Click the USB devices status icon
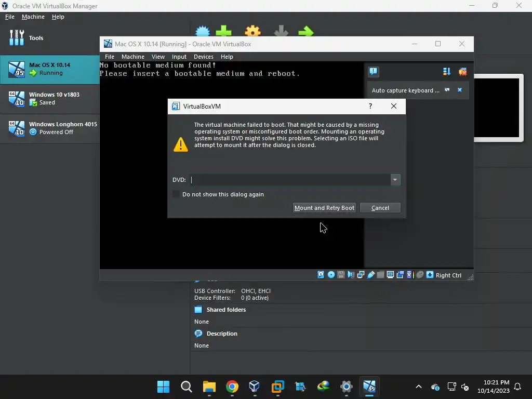The width and height of the screenshot is (532, 399). pos(371,275)
